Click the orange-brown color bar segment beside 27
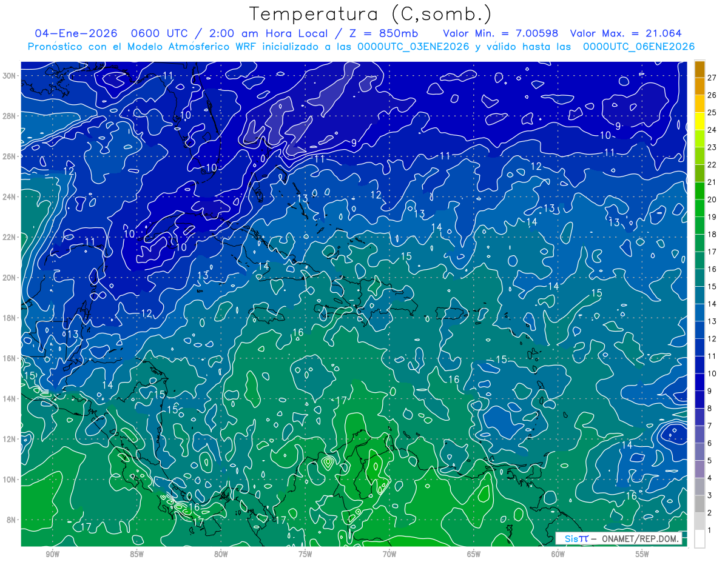This screenshot has height=562, width=728. coord(699,69)
